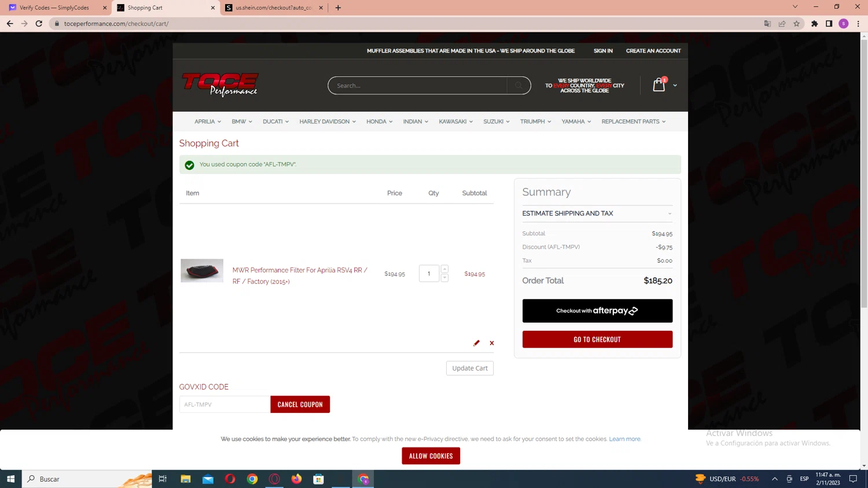Click the coupon code input field

coord(225,404)
